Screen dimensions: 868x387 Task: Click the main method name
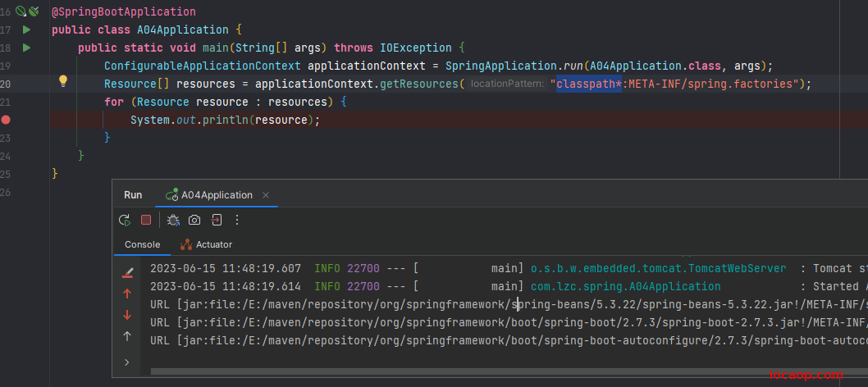click(x=215, y=48)
